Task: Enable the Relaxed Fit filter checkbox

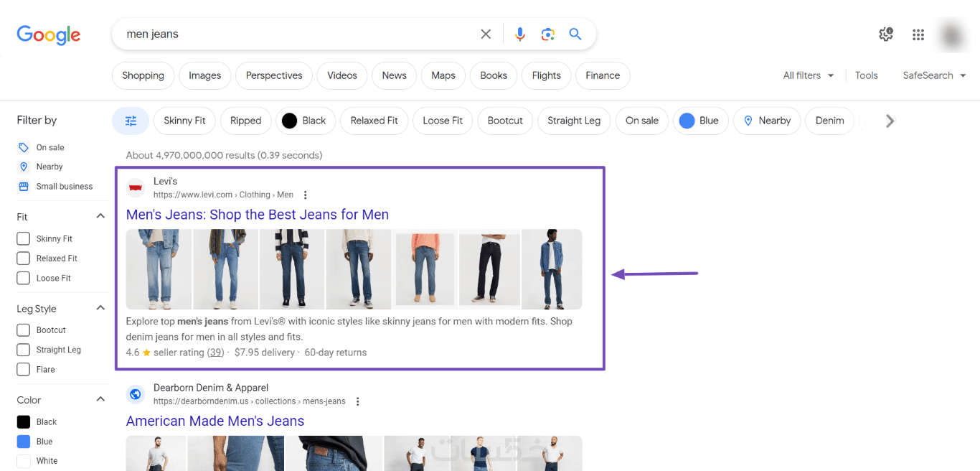Action: [24, 258]
